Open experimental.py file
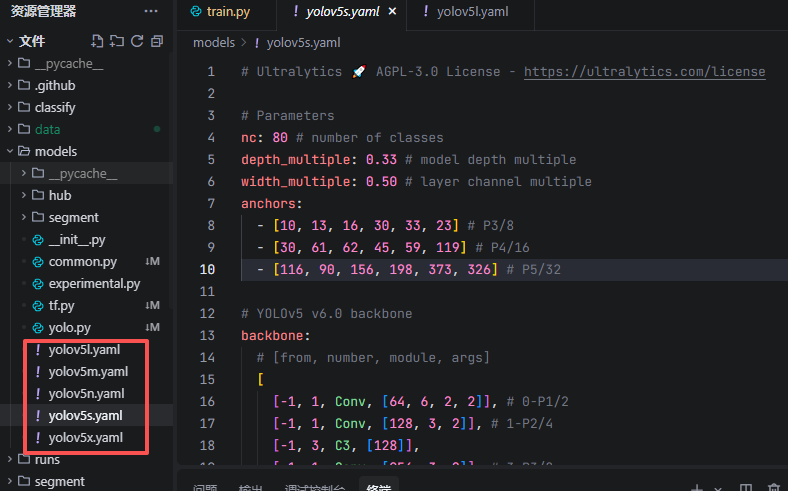 94,284
